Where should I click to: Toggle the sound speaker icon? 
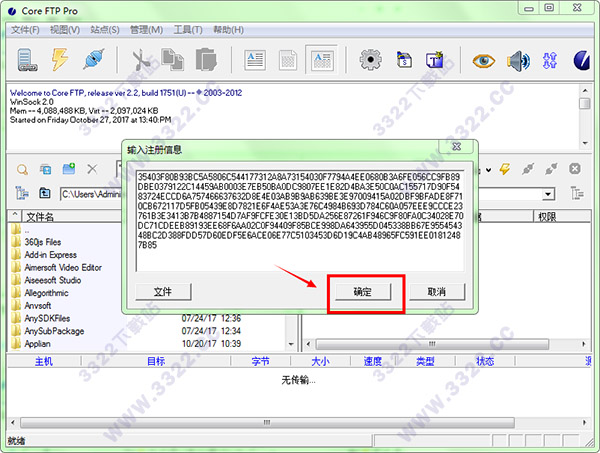pos(518,60)
